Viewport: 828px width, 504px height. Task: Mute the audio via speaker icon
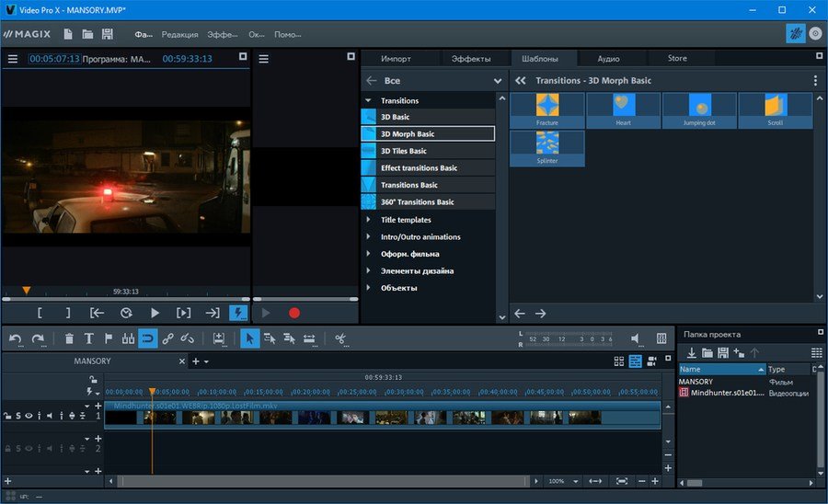click(x=636, y=338)
